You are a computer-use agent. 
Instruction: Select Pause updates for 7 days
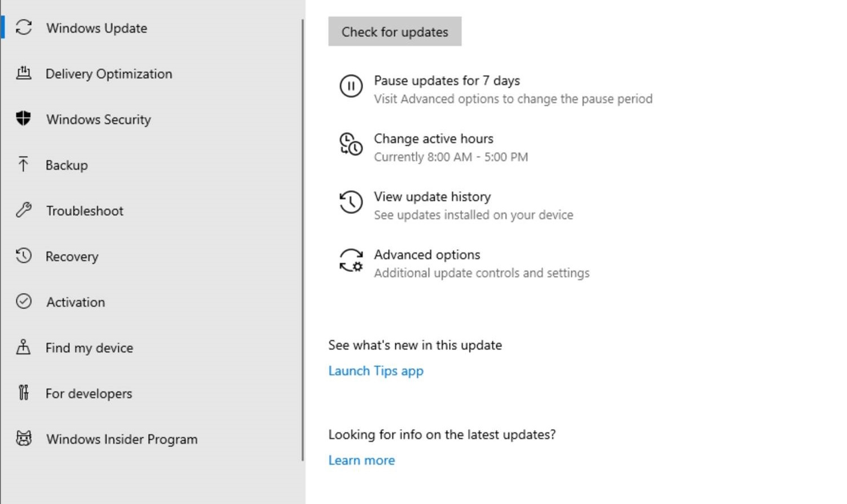pos(447,81)
